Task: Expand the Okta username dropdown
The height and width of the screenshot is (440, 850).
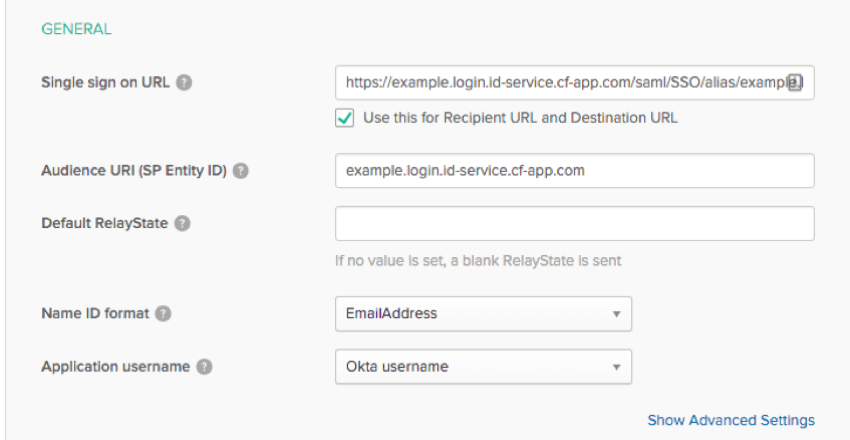Action: (483, 367)
